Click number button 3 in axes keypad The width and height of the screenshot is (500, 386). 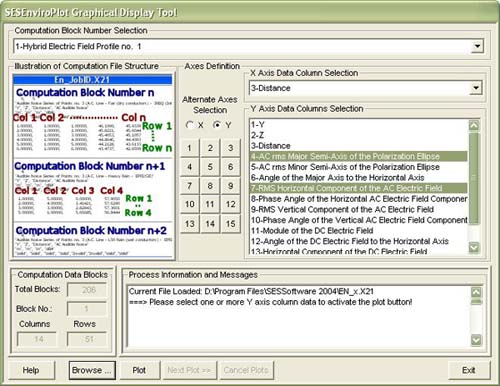[230, 148]
